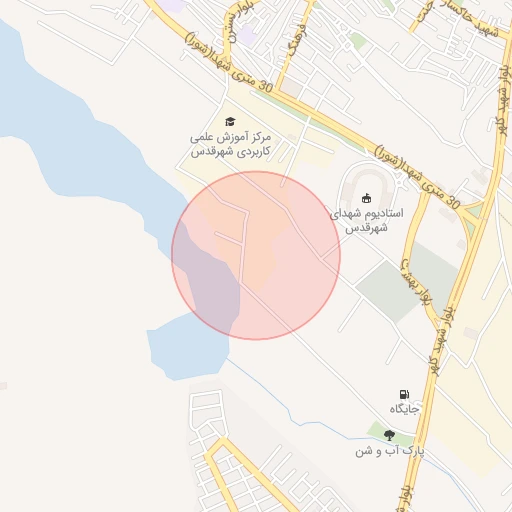Screen dimensions: 512x512
Task: Click the فرهنگ street label
Action: click(296, 39)
